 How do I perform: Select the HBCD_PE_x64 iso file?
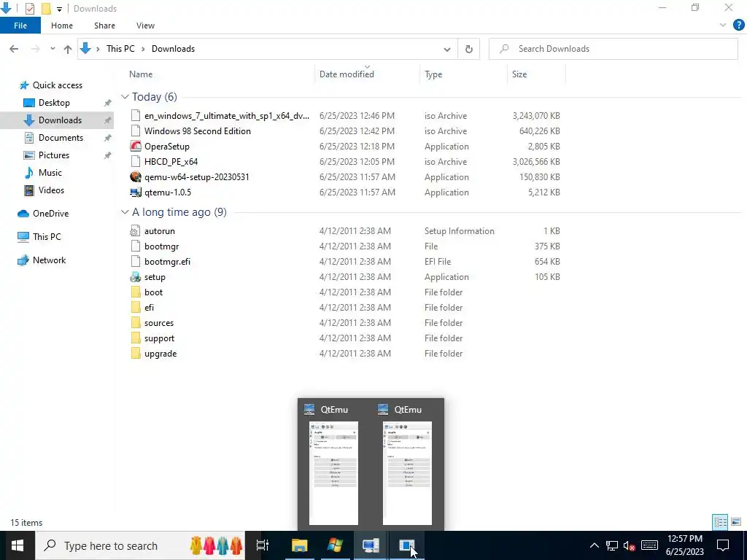[171, 161]
